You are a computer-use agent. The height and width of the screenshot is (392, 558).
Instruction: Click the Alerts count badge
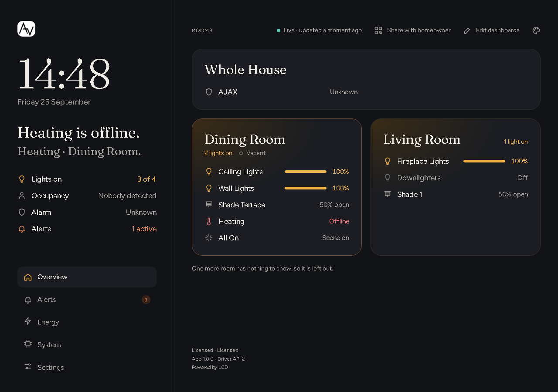pos(146,300)
